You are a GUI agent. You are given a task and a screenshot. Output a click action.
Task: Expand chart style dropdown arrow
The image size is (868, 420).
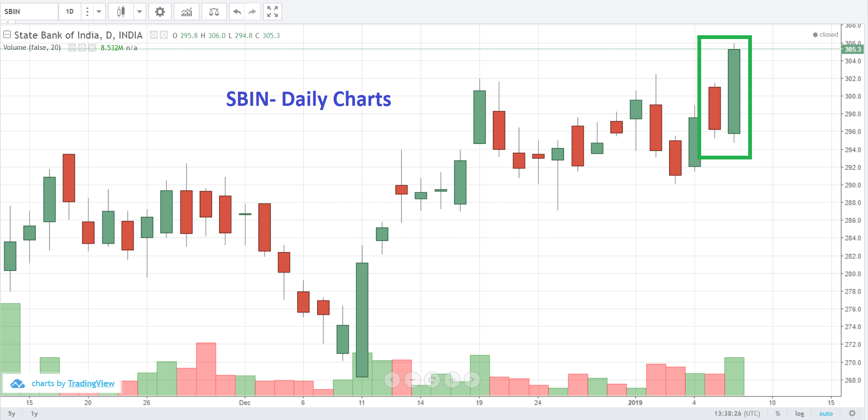140,12
